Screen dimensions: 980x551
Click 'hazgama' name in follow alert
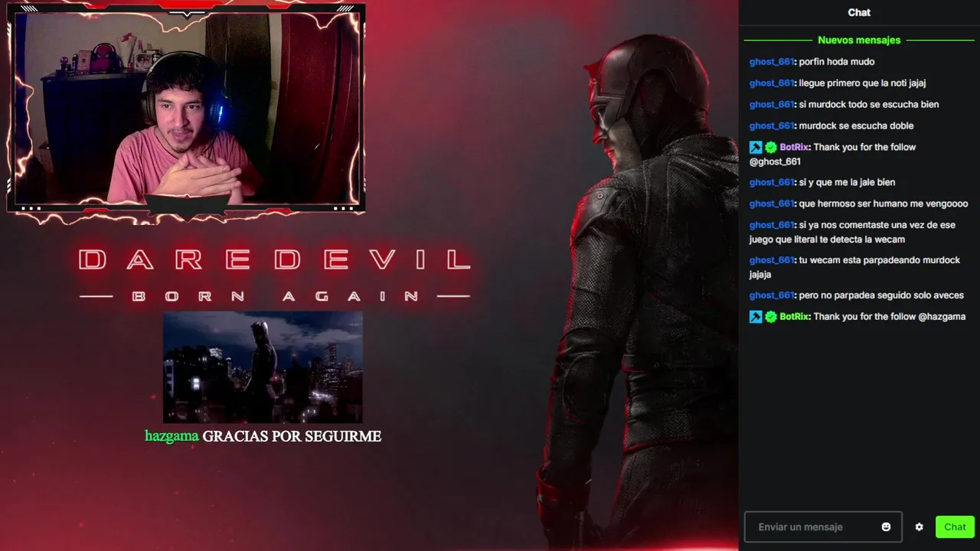coord(171,436)
